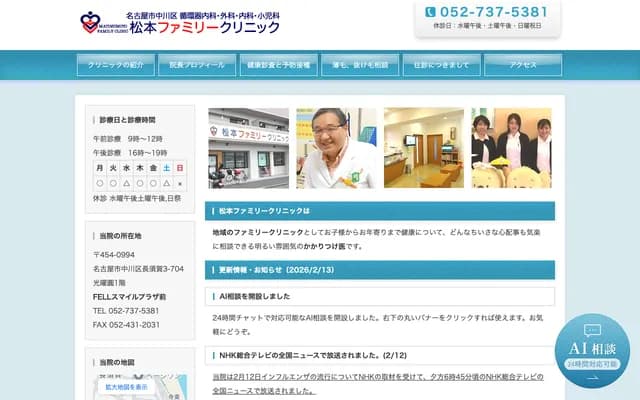Click the waiting room interior photo
Screen dimensions: 640x400
(x=424, y=148)
